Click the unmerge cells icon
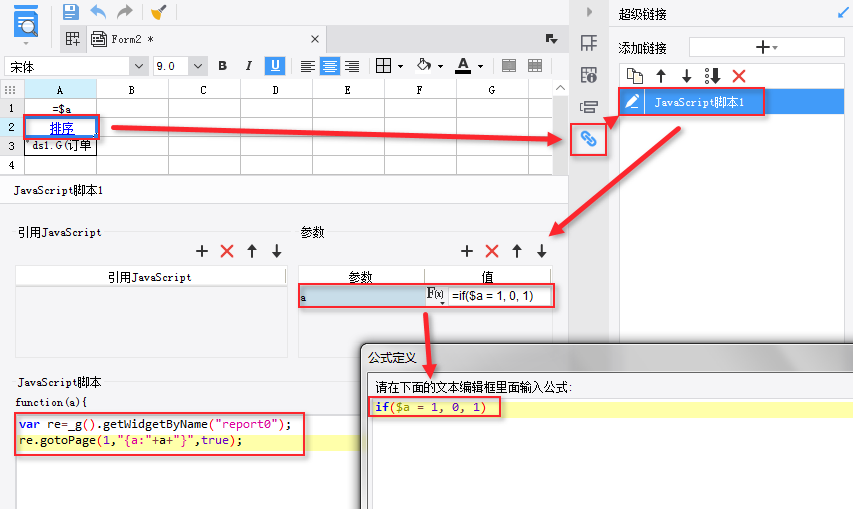853x509 pixels. click(535, 66)
